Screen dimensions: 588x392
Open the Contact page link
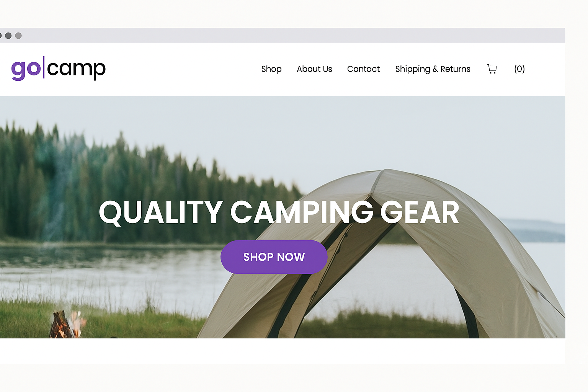pyautogui.click(x=363, y=69)
